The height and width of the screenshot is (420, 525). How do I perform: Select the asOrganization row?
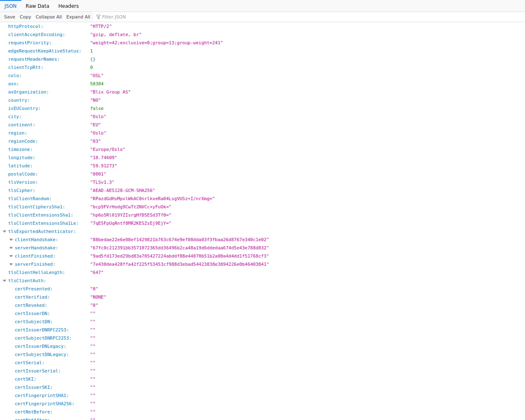[x=28, y=92]
